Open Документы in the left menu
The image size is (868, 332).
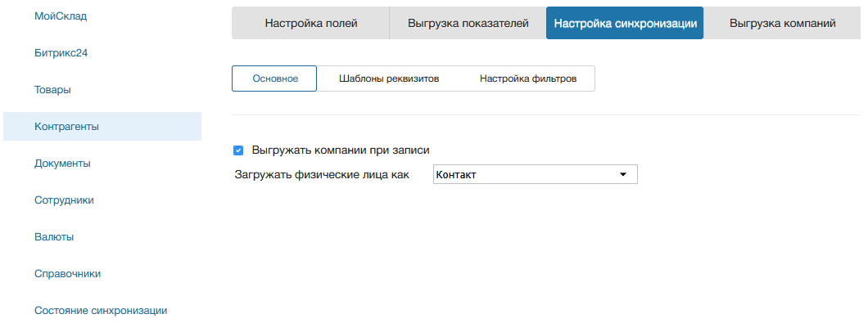tap(62, 163)
